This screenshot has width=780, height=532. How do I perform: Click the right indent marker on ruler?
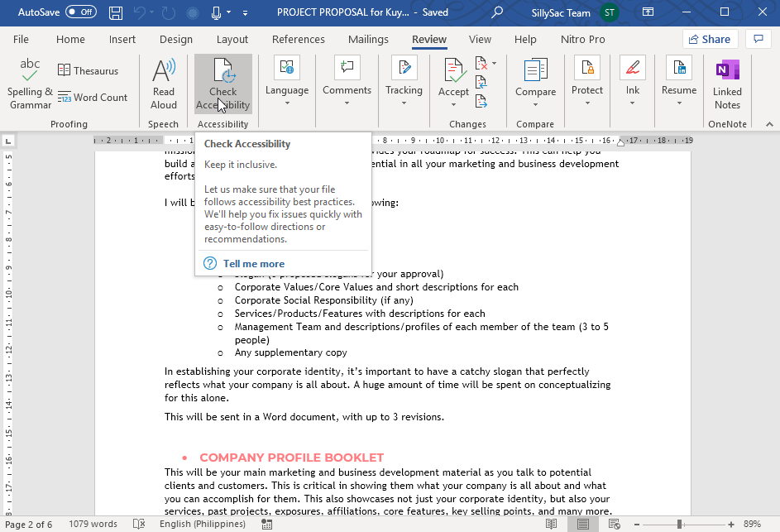tap(620, 143)
